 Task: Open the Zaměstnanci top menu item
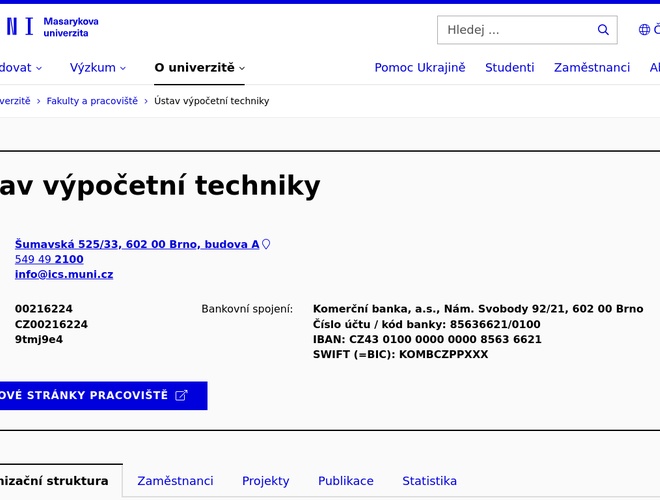[592, 68]
